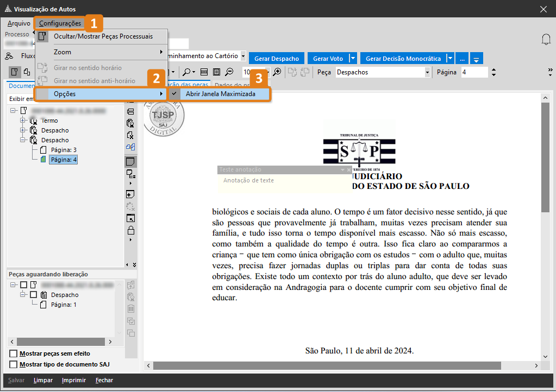Zoom in with the plus magnifier icon

pos(277,72)
